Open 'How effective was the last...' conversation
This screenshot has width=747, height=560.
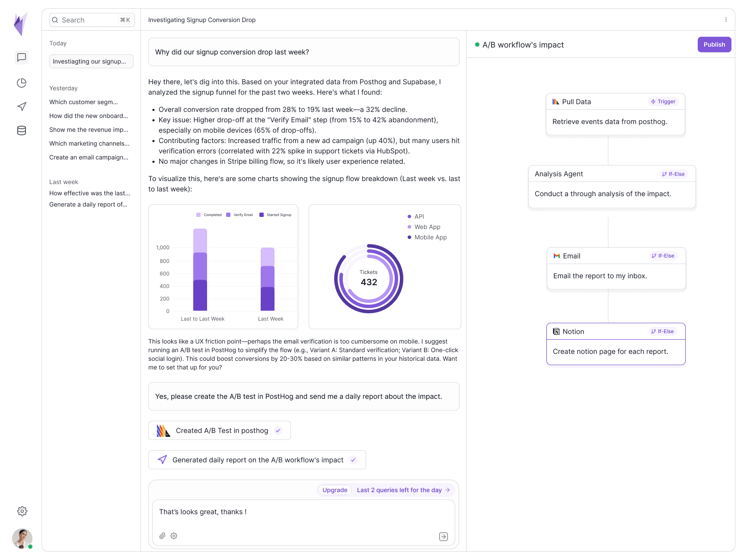coord(89,193)
